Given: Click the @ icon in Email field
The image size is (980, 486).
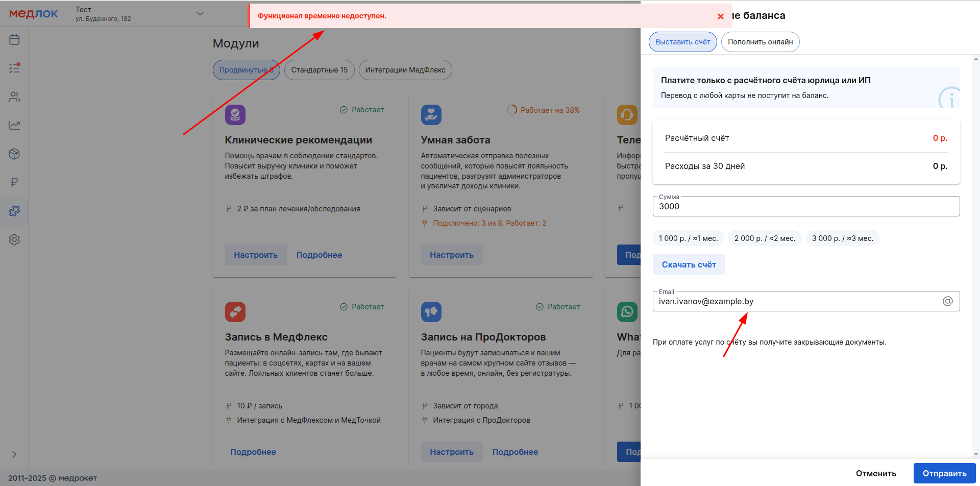Looking at the screenshot, I should pos(948,301).
